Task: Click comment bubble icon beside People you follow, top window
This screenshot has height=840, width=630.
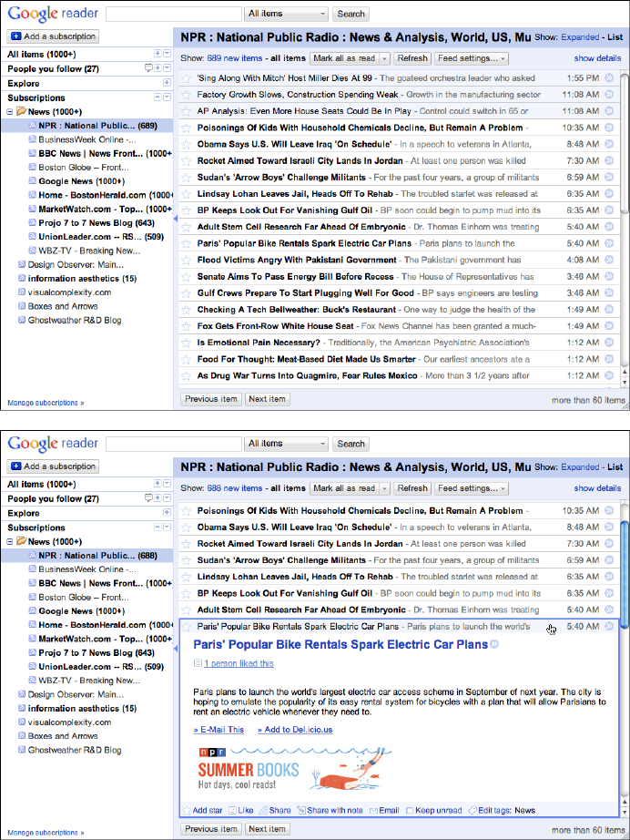Action: [148, 68]
